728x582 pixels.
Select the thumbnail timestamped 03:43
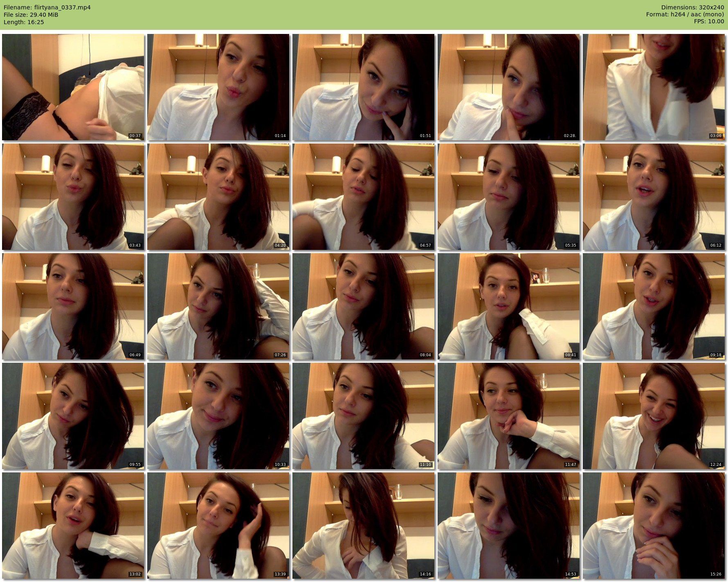(73, 197)
